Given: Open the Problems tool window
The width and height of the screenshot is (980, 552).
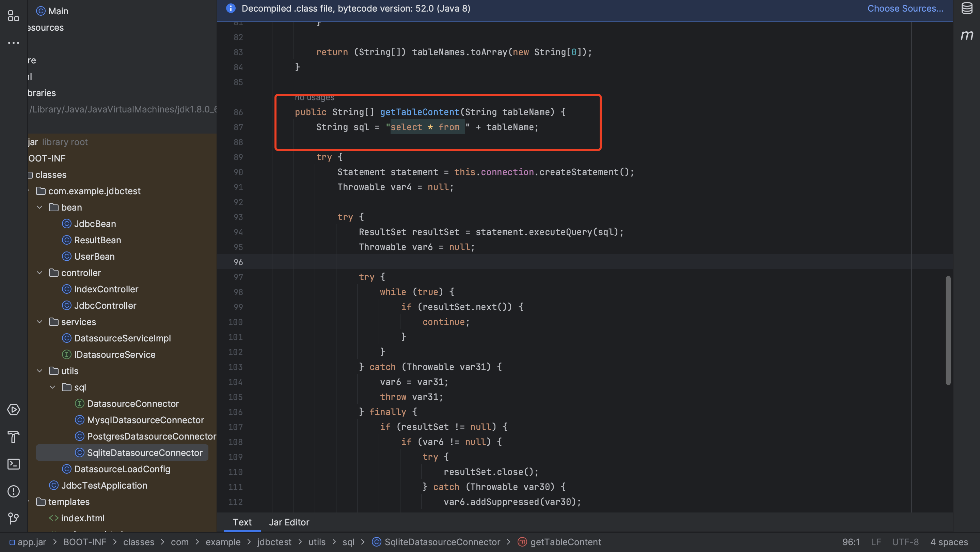Looking at the screenshot, I should [x=13, y=491].
